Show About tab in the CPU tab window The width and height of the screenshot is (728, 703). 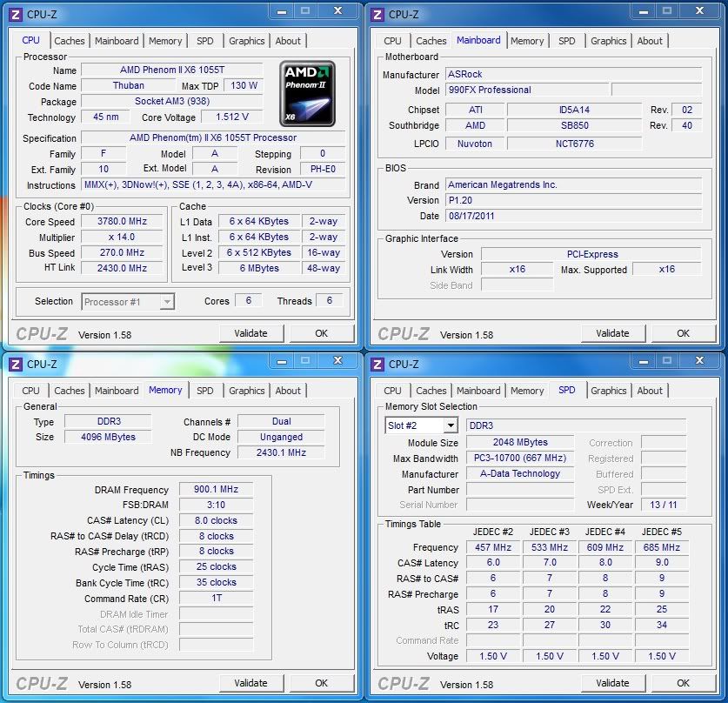[x=288, y=41]
